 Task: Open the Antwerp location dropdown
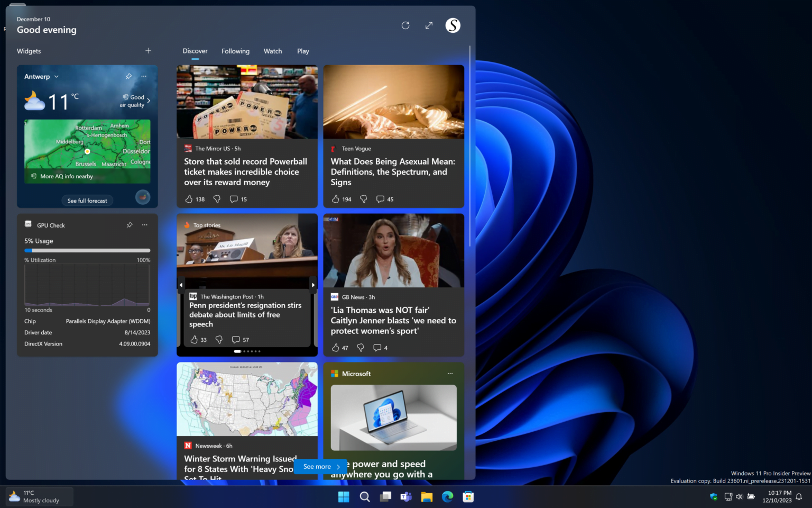click(x=56, y=76)
